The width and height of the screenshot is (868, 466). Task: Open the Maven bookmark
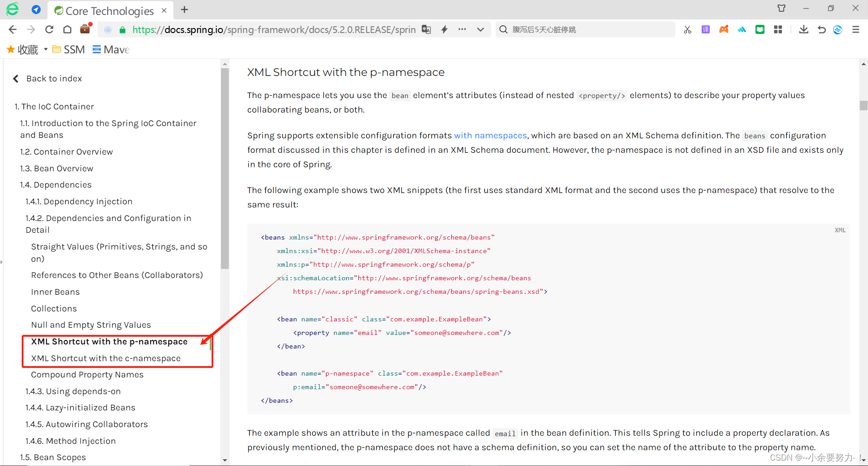click(x=111, y=49)
